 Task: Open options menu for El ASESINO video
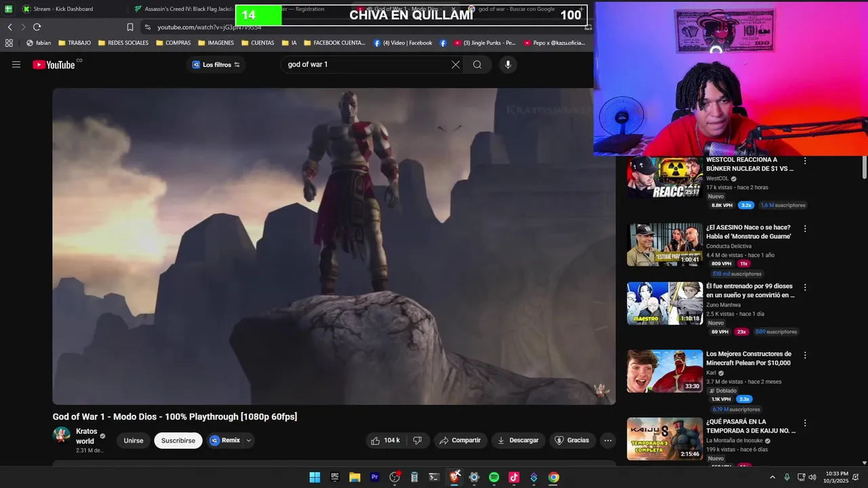pyautogui.click(x=805, y=229)
